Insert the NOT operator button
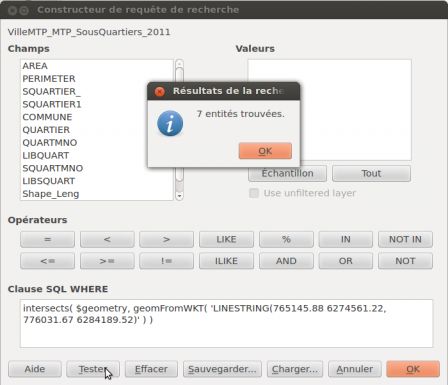The height and width of the screenshot is (385, 448). point(405,261)
